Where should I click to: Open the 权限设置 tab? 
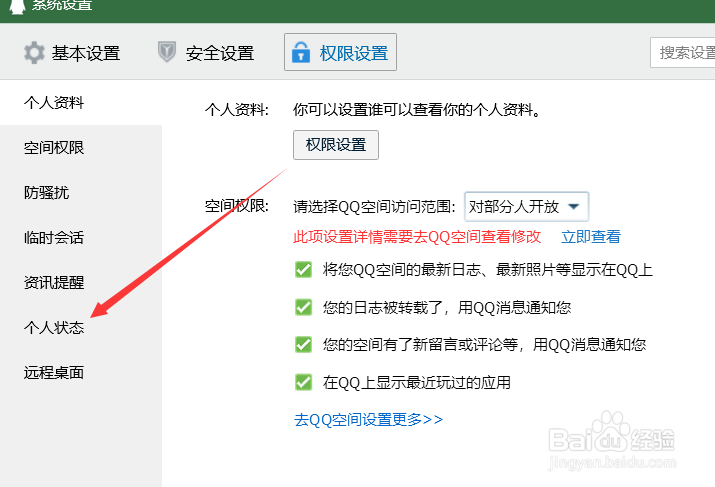click(340, 52)
